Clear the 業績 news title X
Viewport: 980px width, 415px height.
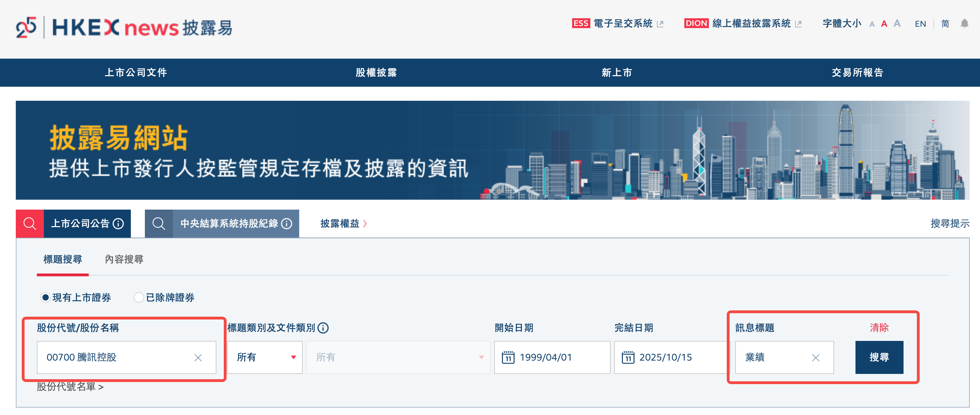point(815,357)
